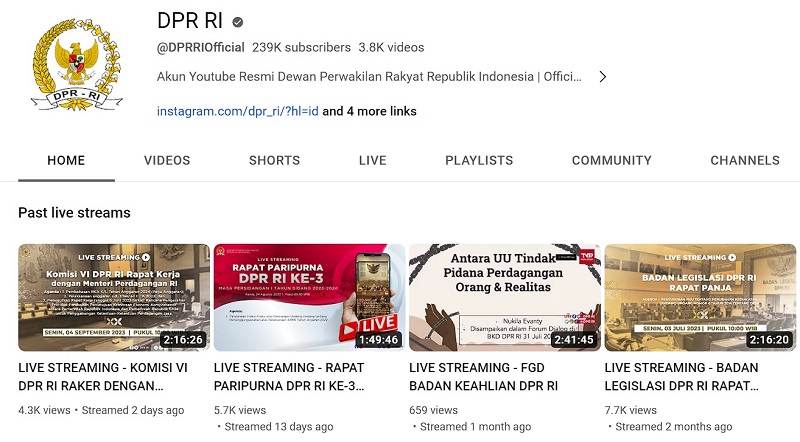Play the Antara UU Tindak Pidana thumbnail
800x442 pixels.
(505, 298)
